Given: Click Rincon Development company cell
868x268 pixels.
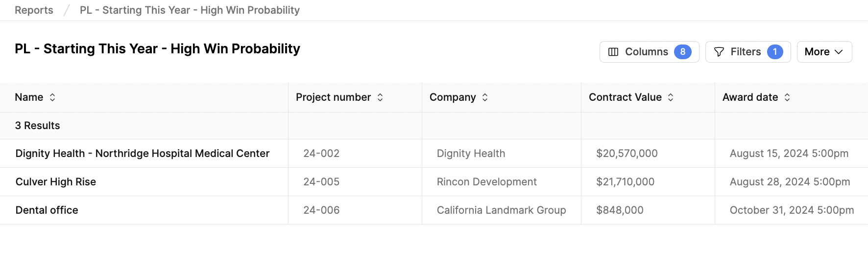Looking at the screenshot, I should click(x=487, y=182).
